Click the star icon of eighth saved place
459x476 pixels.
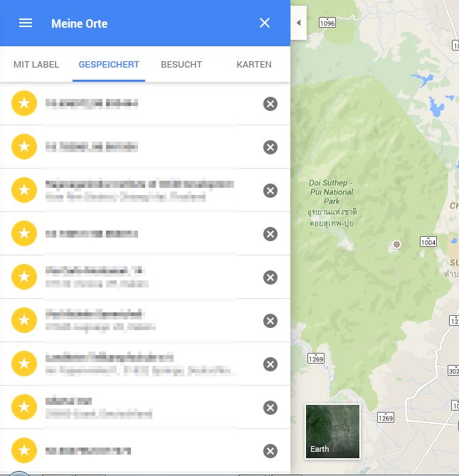pyautogui.click(x=24, y=407)
